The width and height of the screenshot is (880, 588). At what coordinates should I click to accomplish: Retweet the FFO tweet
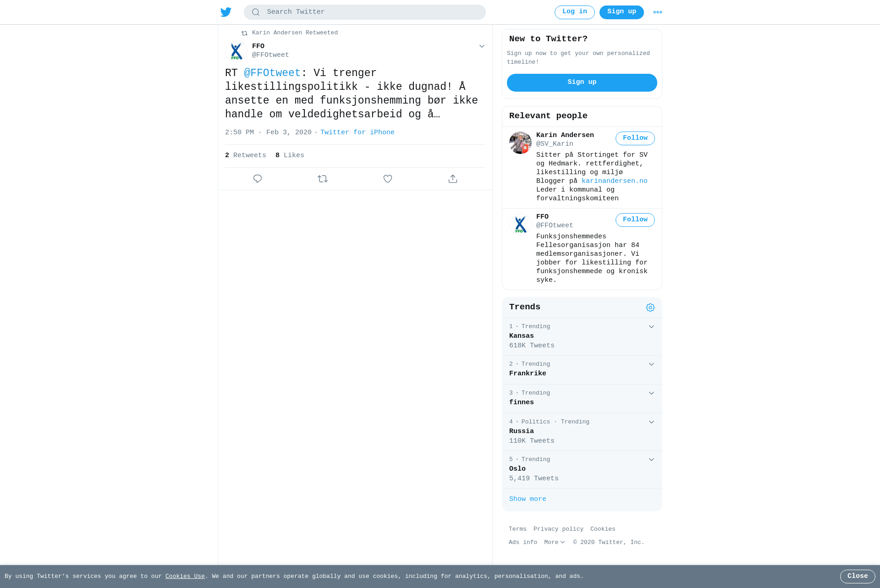[x=323, y=179]
